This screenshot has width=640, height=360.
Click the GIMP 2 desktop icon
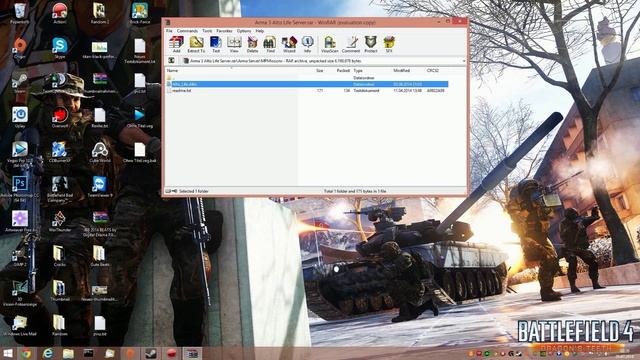(x=20, y=256)
